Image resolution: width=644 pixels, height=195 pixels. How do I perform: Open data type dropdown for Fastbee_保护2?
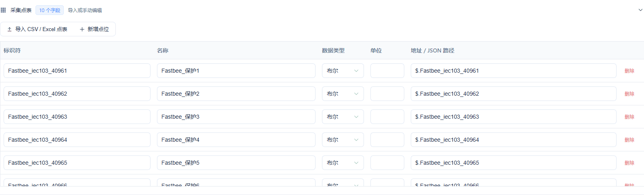tap(343, 94)
